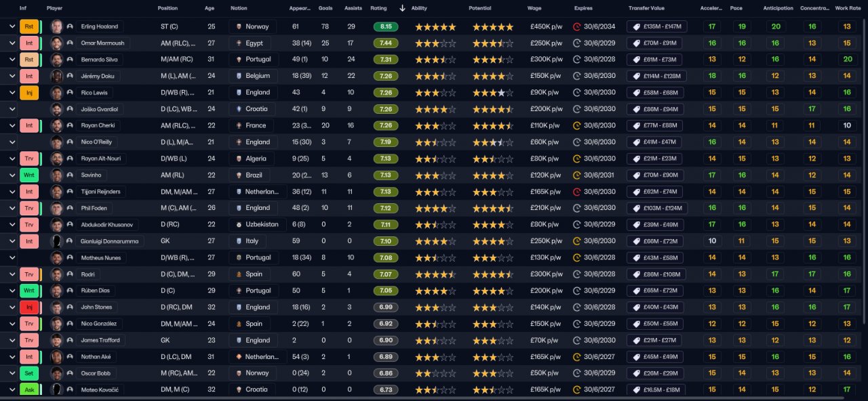The width and height of the screenshot is (868, 401).
Task: Click the person icon beside Erling Haaland's portrait
Action: coord(70,26)
